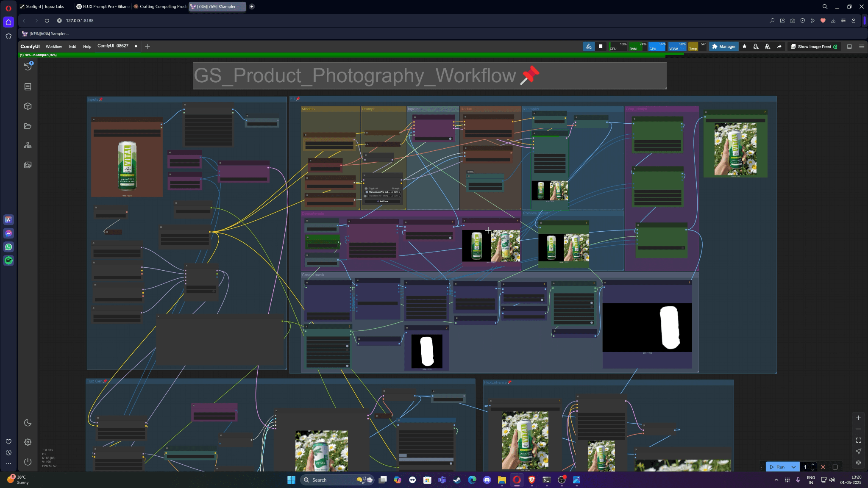The width and height of the screenshot is (868, 488).
Task: Click the star favorite toolbar icon
Action: pos(744,47)
